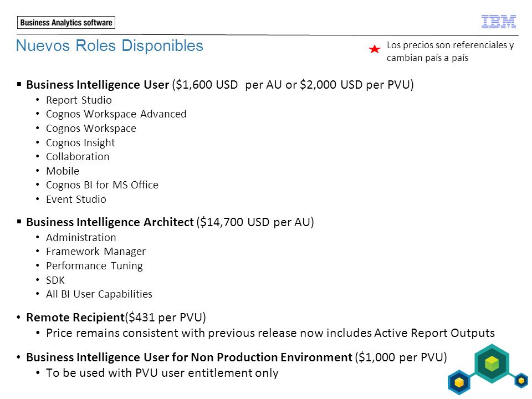
Task: Select the '$1,600 USD per AU or $2,000 USD per PVU' heading line
Action: 220,84
